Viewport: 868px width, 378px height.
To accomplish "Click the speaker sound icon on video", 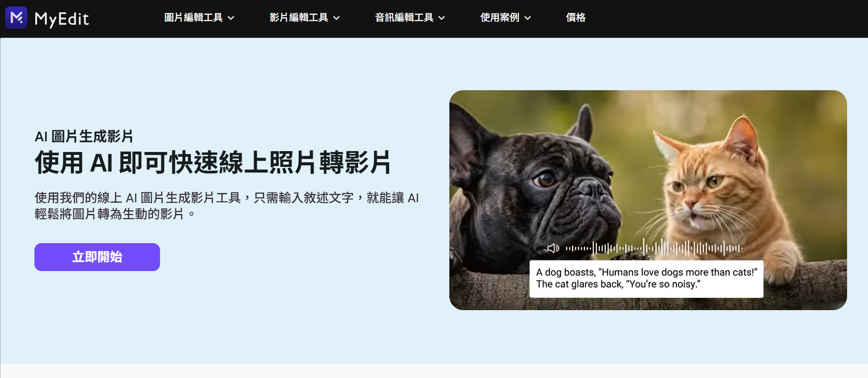I will tap(553, 248).
